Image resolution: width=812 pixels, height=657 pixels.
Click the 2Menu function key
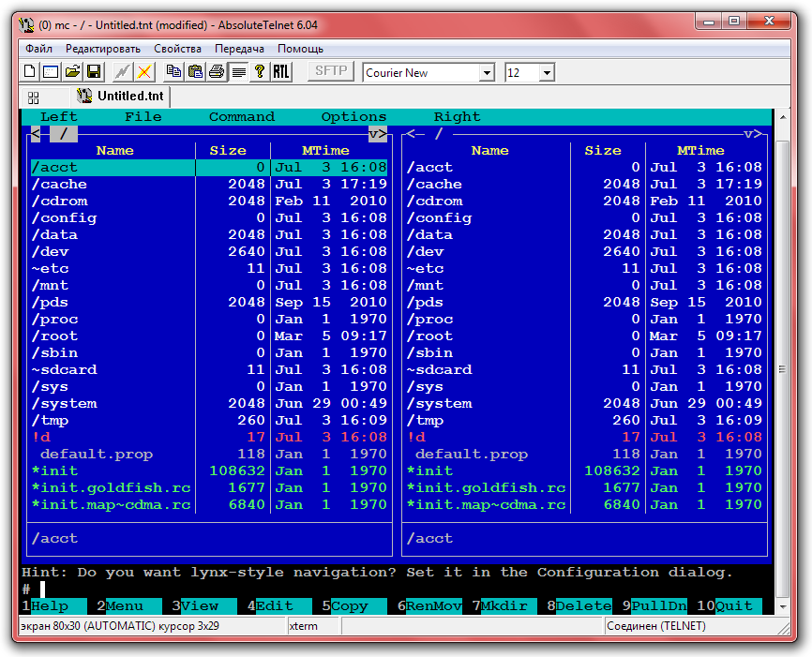tap(129, 605)
